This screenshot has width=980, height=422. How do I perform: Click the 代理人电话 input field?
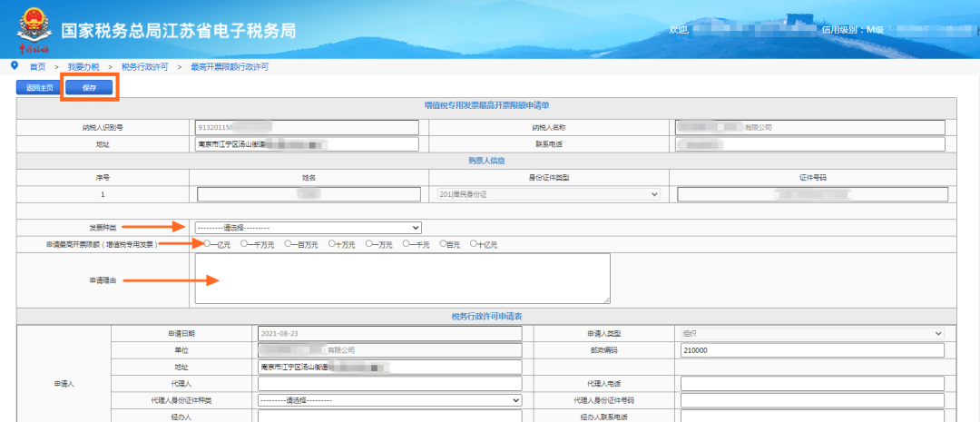click(x=812, y=383)
